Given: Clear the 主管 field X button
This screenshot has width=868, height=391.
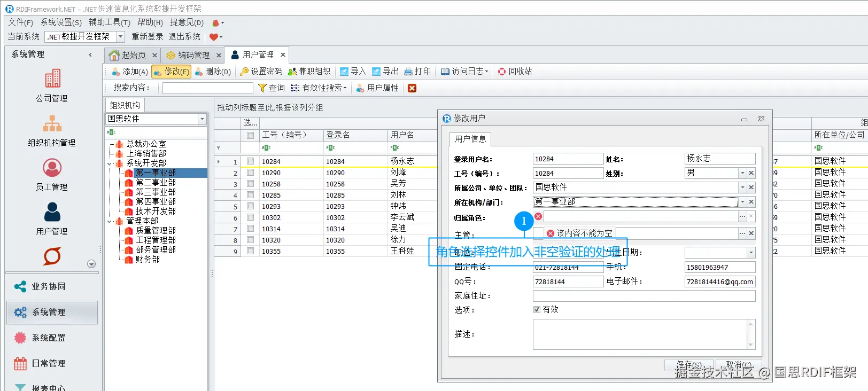Looking at the screenshot, I should pos(751,233).
